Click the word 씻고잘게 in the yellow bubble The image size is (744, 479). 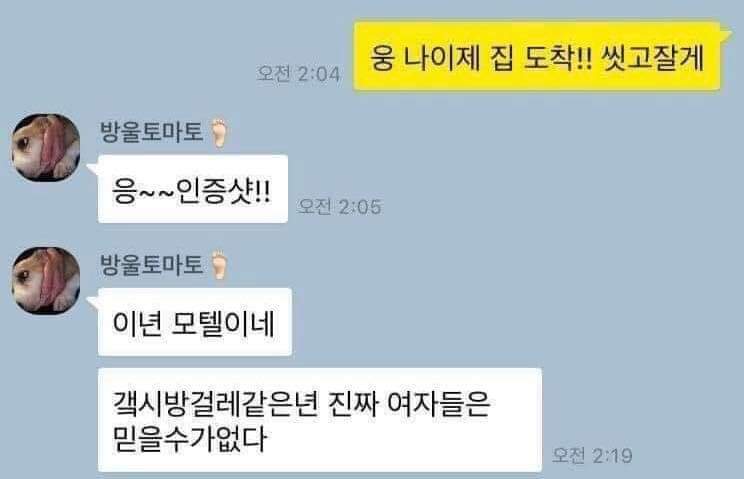[652, 59]
